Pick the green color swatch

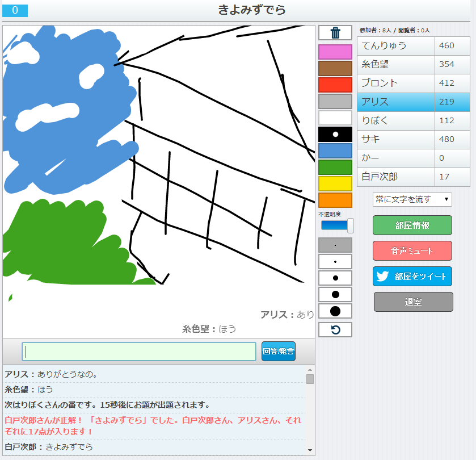[335, 167]
